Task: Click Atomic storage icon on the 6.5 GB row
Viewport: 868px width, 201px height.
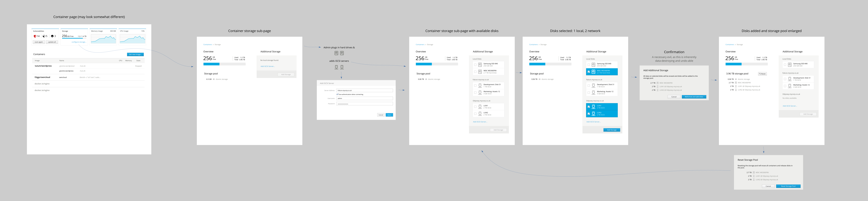Action: click(x=214, y=79)
